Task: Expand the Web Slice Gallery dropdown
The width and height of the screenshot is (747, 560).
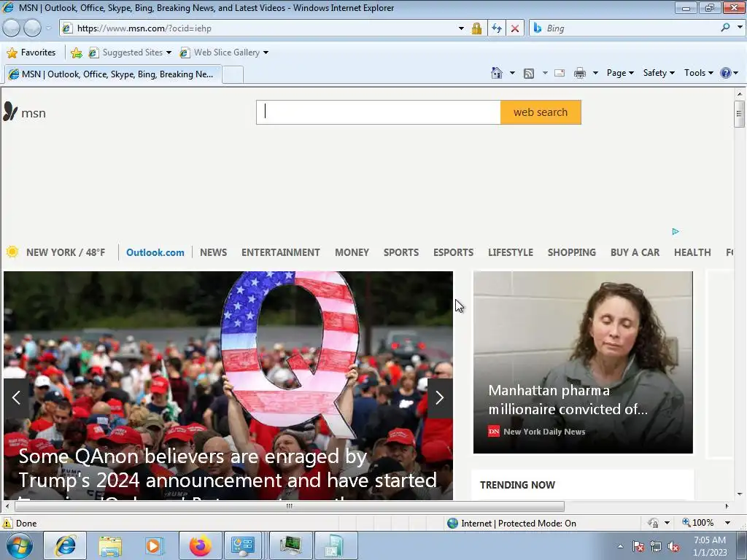Action: pyautogui.click(x=266, y=52)
